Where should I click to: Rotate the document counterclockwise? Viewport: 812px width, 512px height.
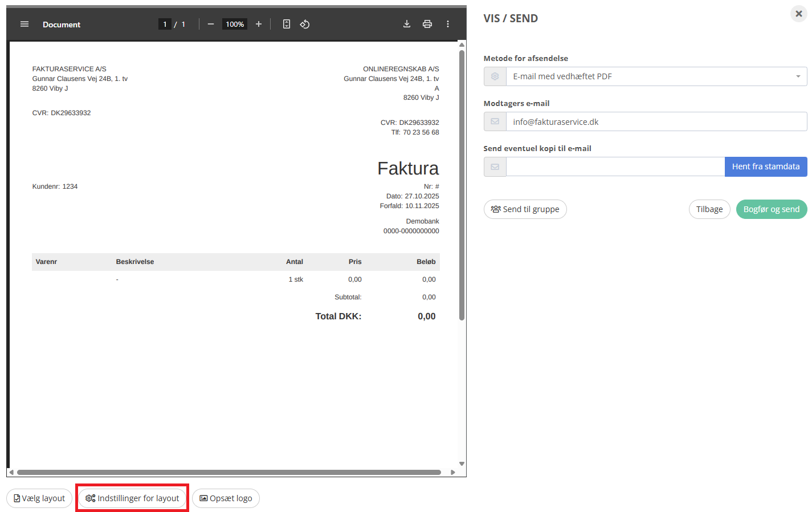tap(305, 24)
